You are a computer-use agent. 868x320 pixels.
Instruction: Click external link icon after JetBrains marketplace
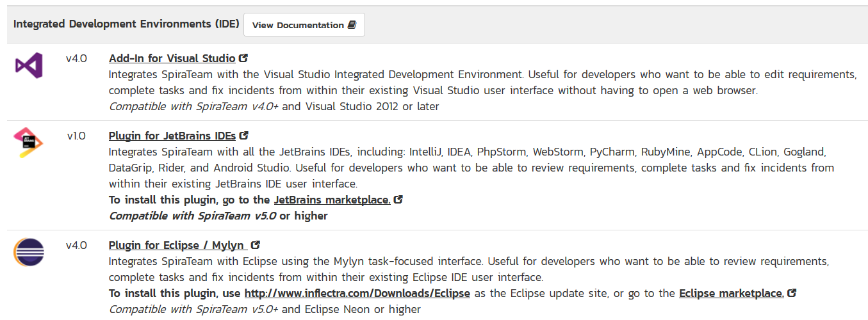pyautogui.click(x=398, y=200)
